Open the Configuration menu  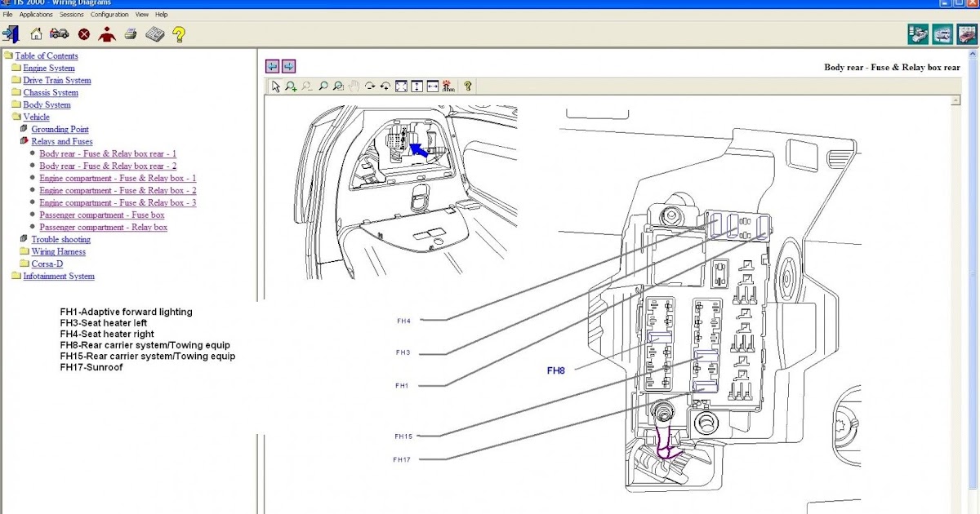[x=109, y=15]
